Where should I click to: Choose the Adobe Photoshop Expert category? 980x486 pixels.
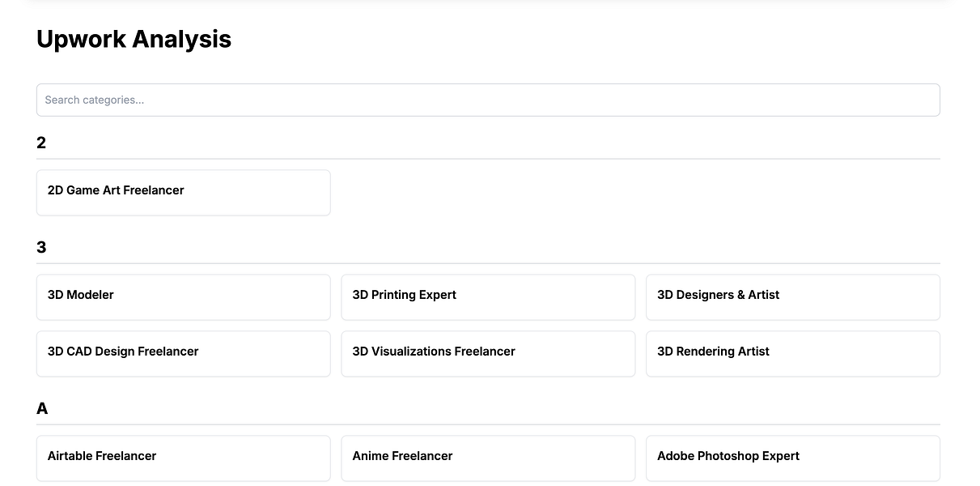[792, 458]
